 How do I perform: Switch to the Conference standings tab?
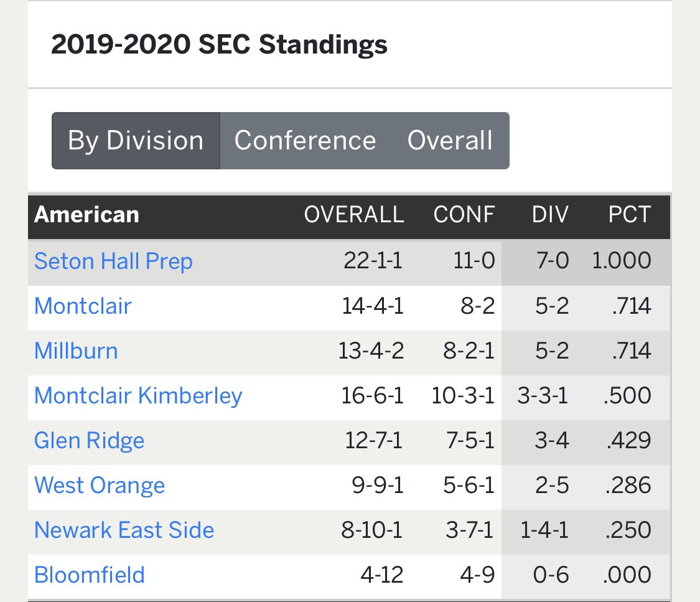click(305, 141)
